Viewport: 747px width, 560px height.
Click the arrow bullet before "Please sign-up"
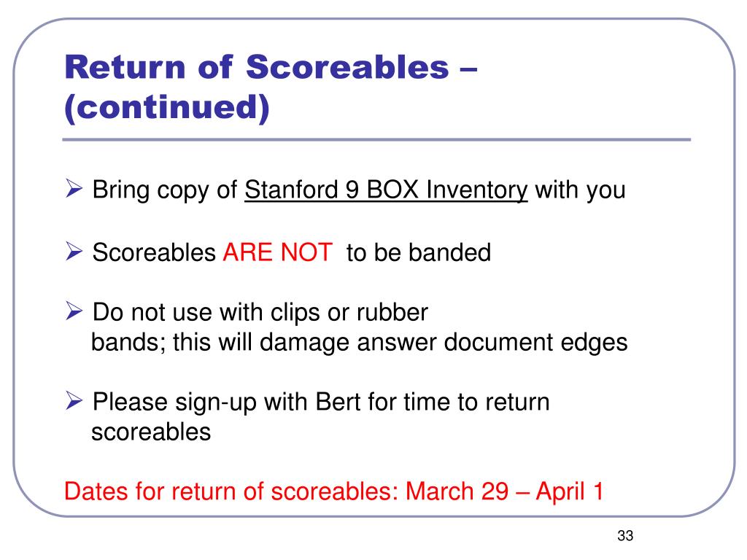[x=74, y=400]
